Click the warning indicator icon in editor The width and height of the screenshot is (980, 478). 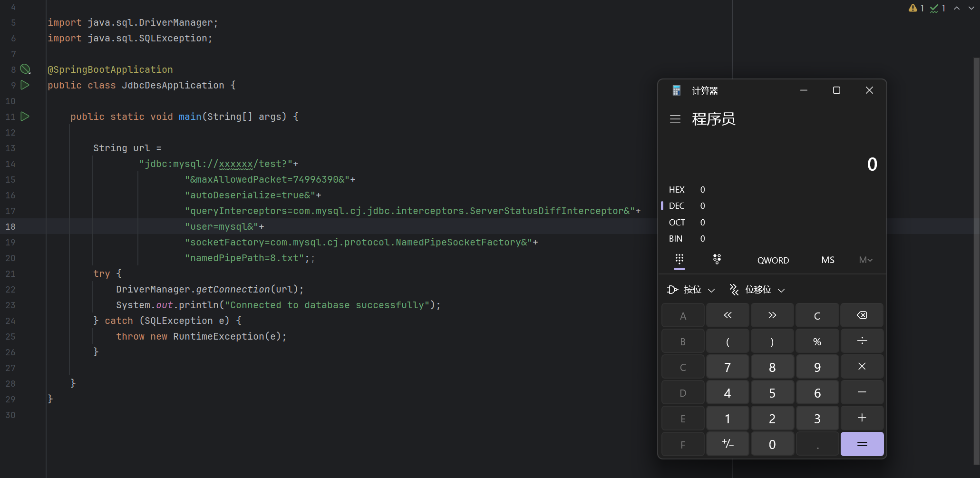(x=913, y=8)
